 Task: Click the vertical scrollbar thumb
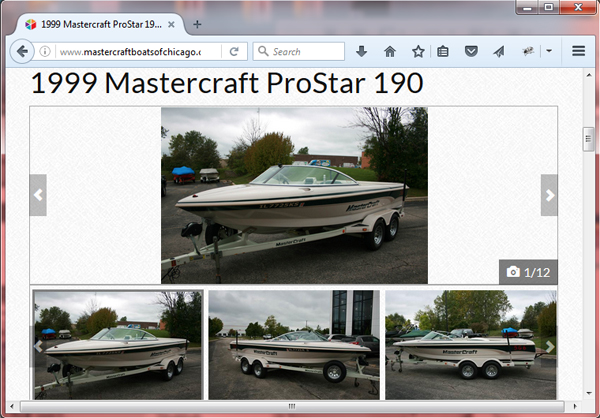(x=589, y=139)
